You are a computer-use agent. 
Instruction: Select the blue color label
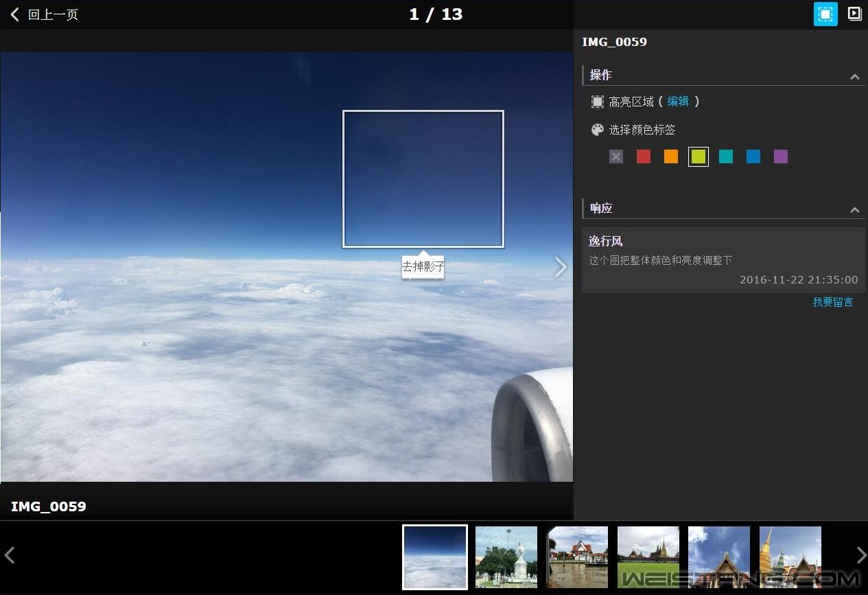[753, 156]
